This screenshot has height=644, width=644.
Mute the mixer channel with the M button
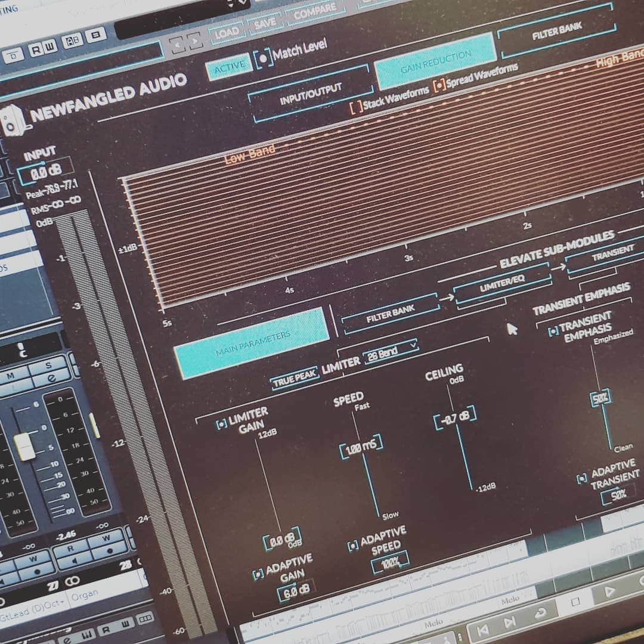click(11, 375)
